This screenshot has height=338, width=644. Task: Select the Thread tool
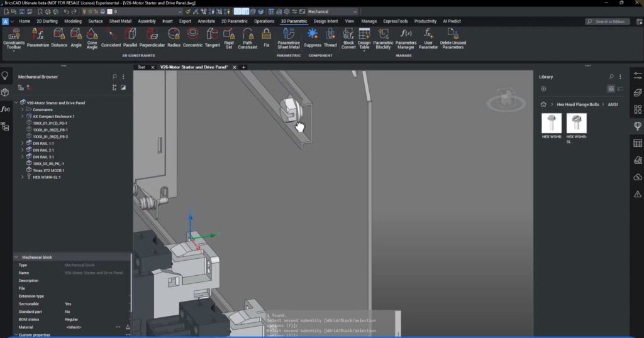click(x=330, y=38)
